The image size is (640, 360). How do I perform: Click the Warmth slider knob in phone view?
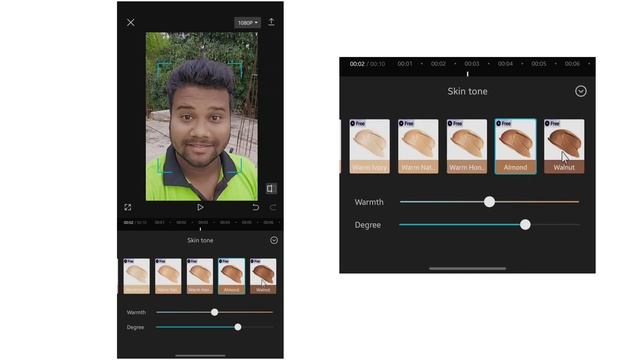point(214,312)
